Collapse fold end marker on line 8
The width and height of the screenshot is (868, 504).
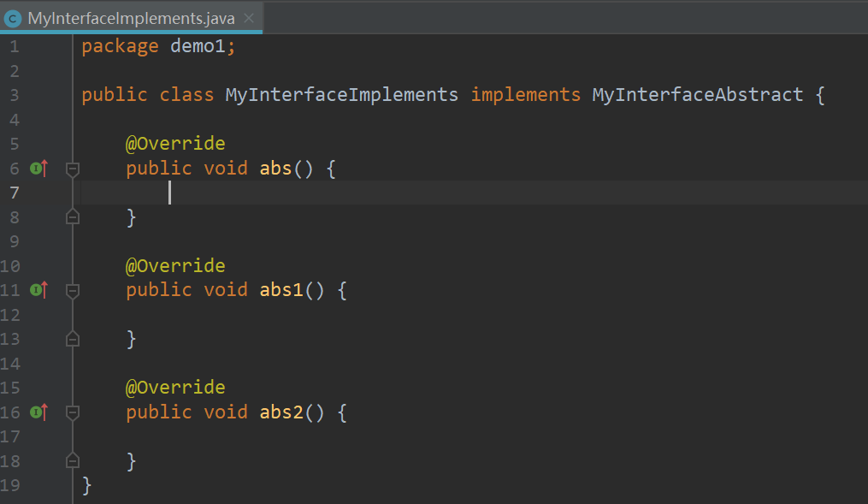[73, 216]
